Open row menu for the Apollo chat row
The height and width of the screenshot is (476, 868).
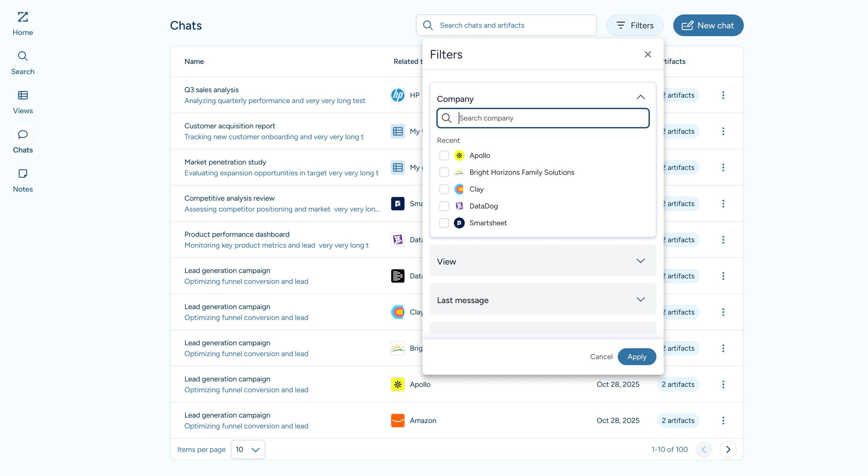(723, 384)
